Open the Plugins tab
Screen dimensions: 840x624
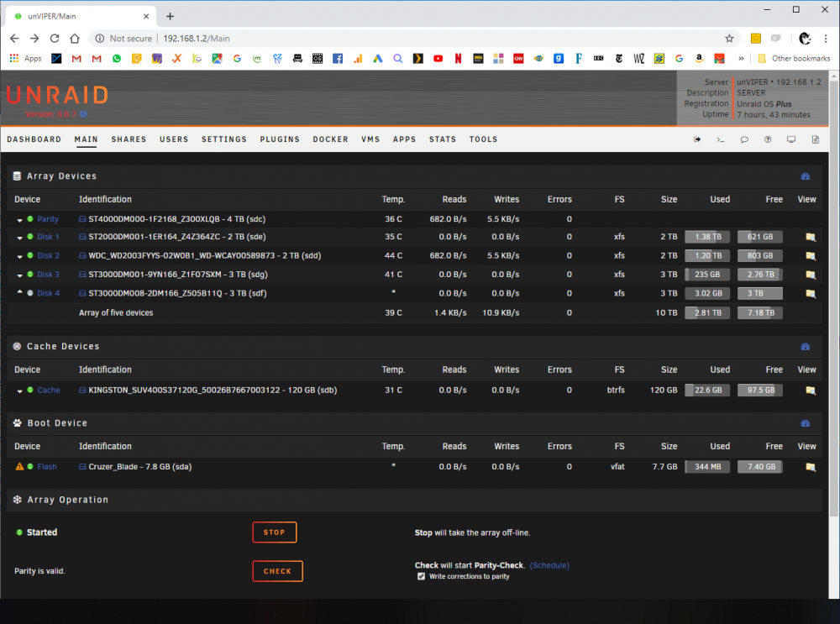[x=280, y=139]
